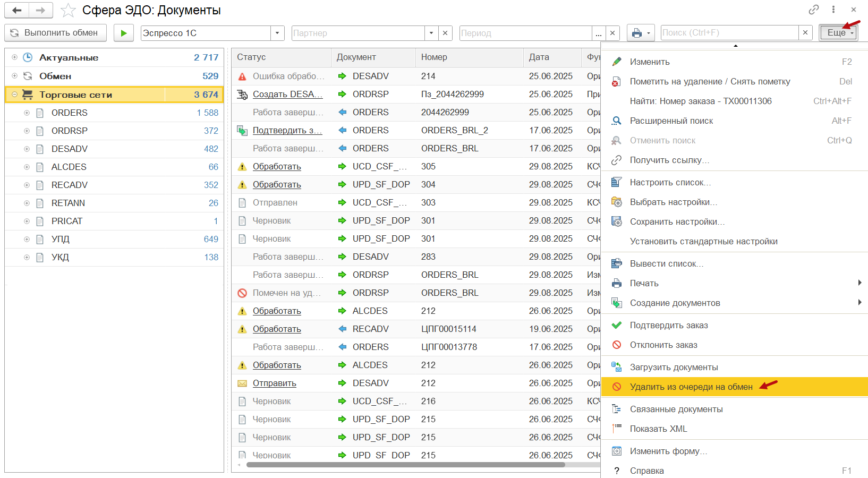The height and width of the screenshot is (478, 868).
Task: Open the Эспрессо 1С dropdown arrow
Action: (x=277, y=33)
